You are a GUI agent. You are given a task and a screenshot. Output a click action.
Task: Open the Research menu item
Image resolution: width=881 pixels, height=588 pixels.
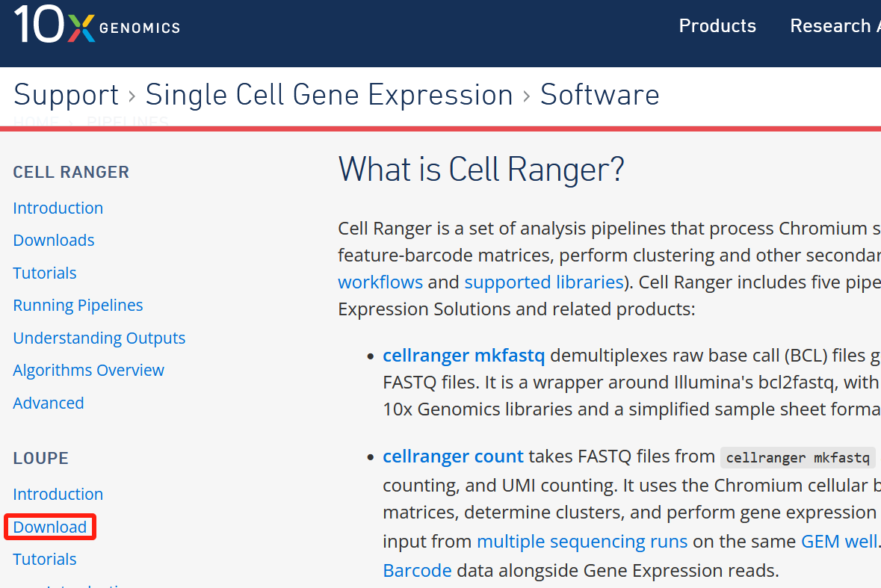835,26
